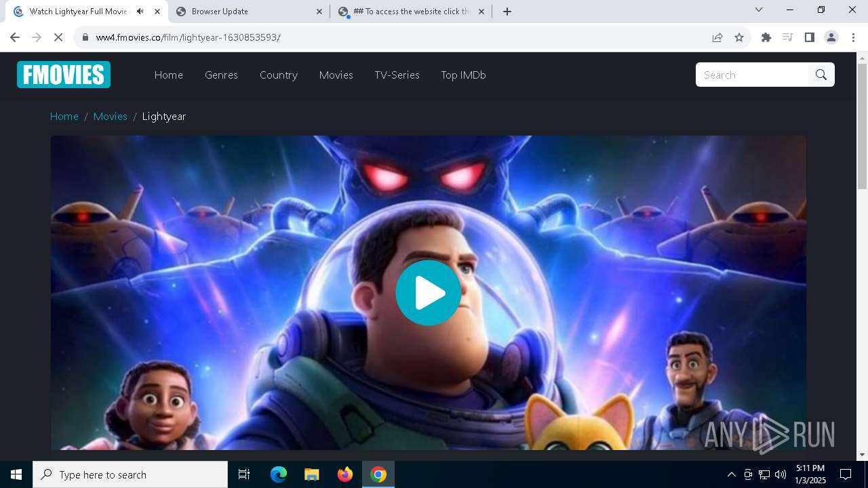Screen dimensions: 868x488
Task: Open the Home nav link
Action: click(x=169, y=75)
